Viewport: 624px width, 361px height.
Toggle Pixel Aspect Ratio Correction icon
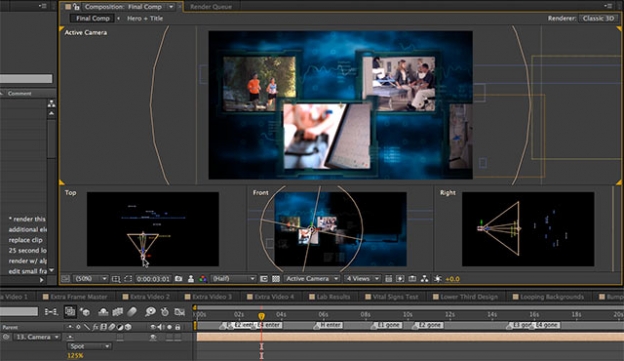tap(388, 279)
